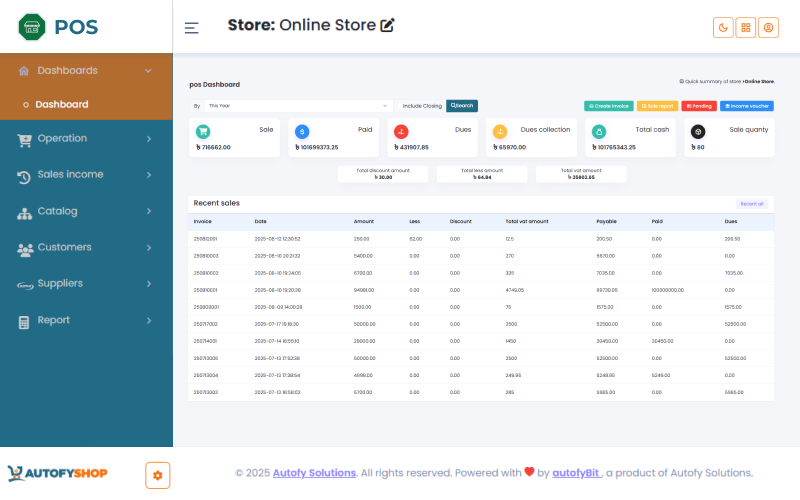The image size is (800, 500).
Task: Click the Report calculator icon
Action: (x=23, y=322)
